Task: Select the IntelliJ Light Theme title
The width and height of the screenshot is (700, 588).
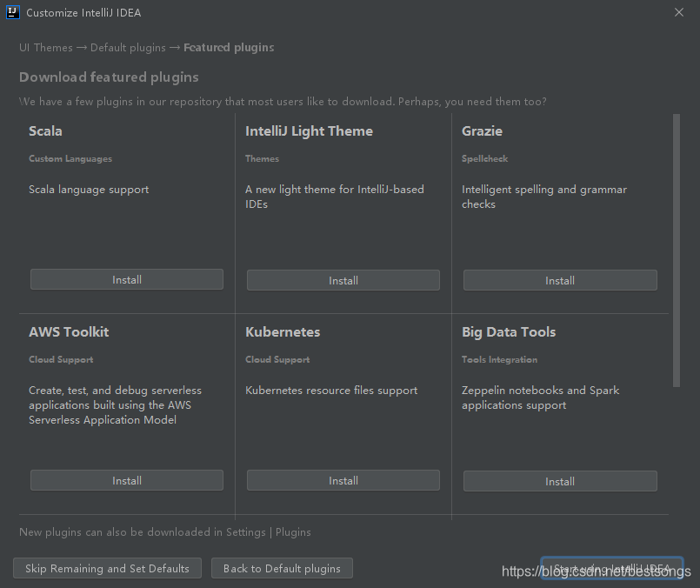Action: (x=309, y=130)
